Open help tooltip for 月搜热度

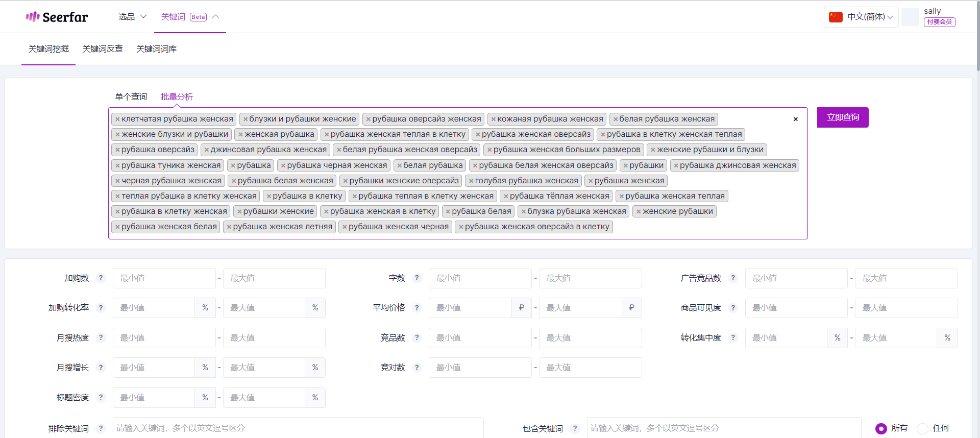(x=101, y=338)
